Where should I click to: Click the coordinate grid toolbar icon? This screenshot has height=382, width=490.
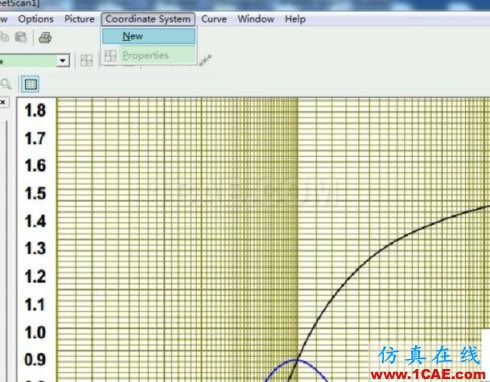[86, 60]
